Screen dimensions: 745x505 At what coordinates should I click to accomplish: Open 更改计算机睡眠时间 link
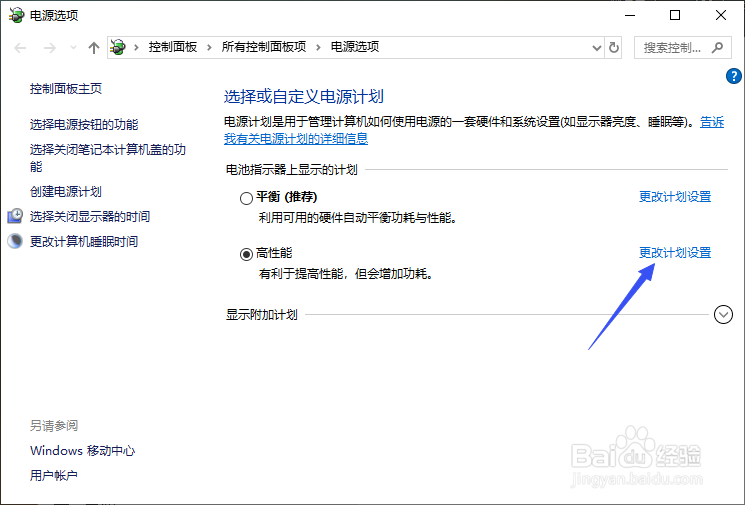pyautogui.click(x=84, y=241)
